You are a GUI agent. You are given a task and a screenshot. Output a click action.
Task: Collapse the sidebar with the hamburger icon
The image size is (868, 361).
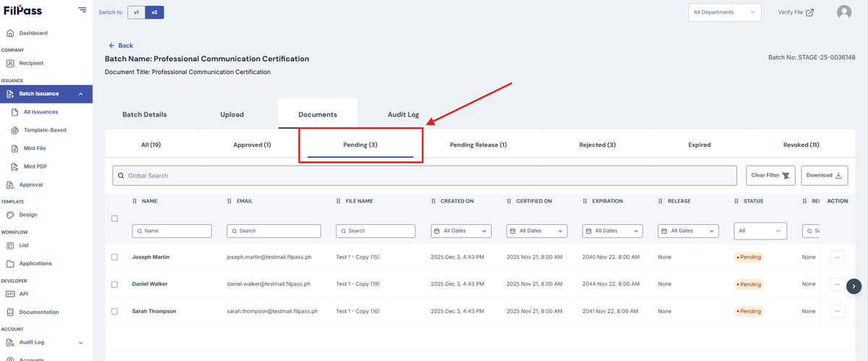[x=82, y=11]
